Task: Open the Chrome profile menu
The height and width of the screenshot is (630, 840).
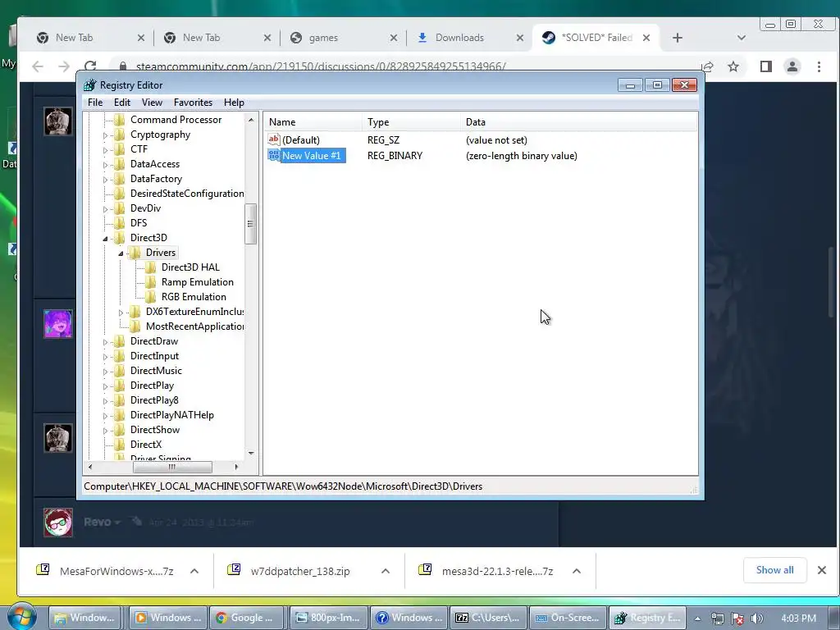Action: point(792,66)
